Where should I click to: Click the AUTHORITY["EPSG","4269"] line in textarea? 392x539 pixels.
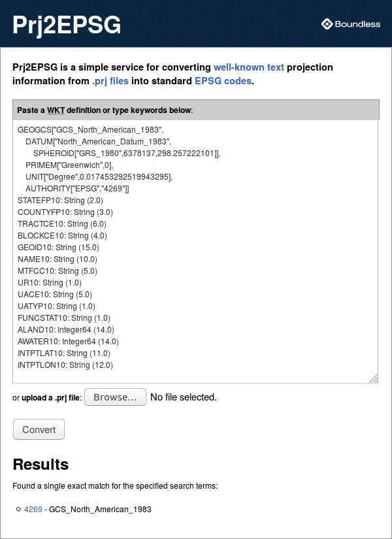[x=77, y=189]
